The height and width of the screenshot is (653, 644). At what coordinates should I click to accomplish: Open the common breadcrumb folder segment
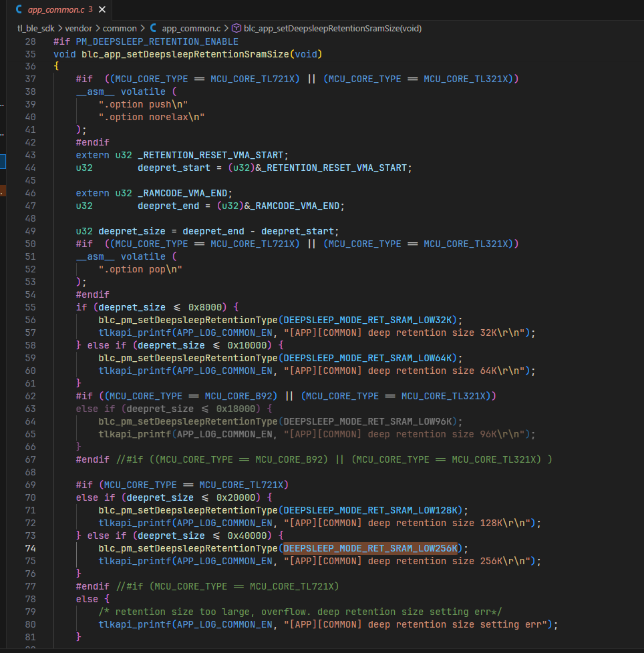point(120,28)
